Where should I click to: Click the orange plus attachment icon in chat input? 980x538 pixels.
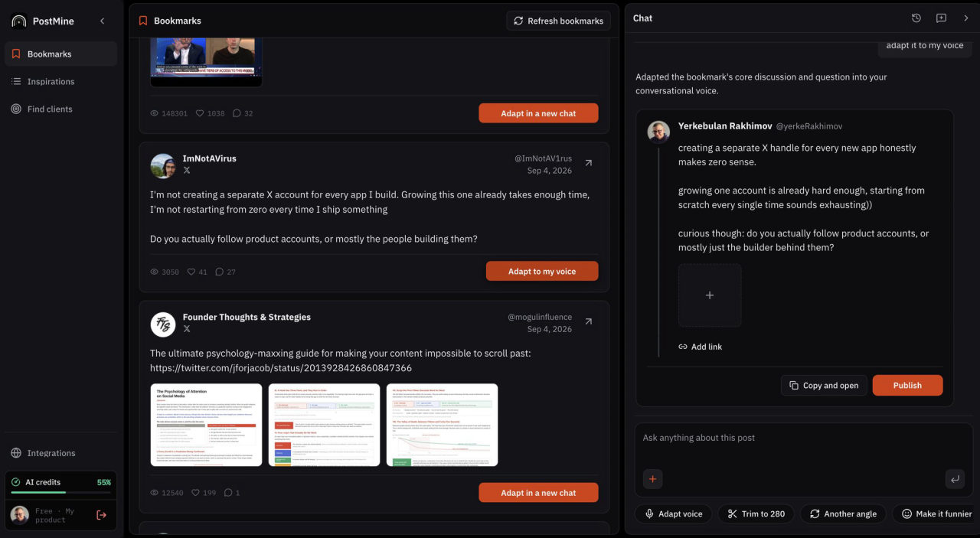652,479
